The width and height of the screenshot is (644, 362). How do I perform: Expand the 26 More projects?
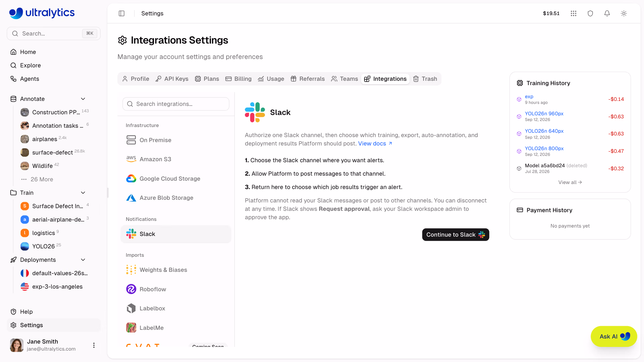[42, 179]
